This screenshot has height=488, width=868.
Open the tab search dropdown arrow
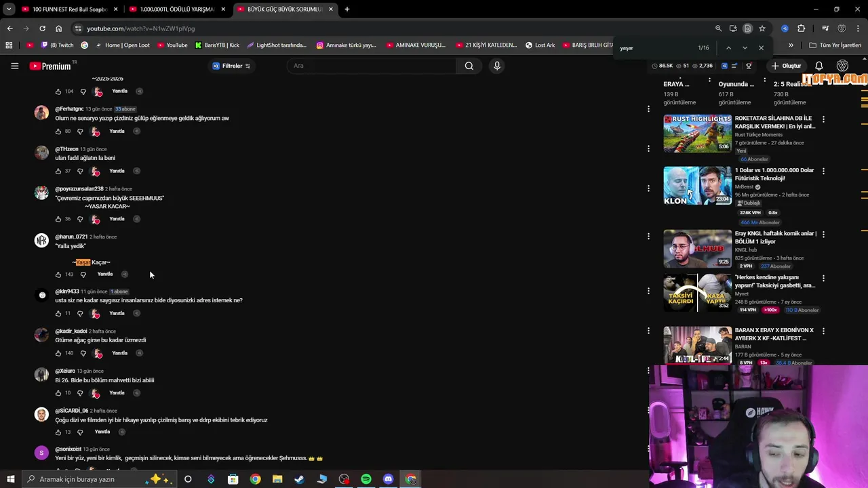coord(8,9)
